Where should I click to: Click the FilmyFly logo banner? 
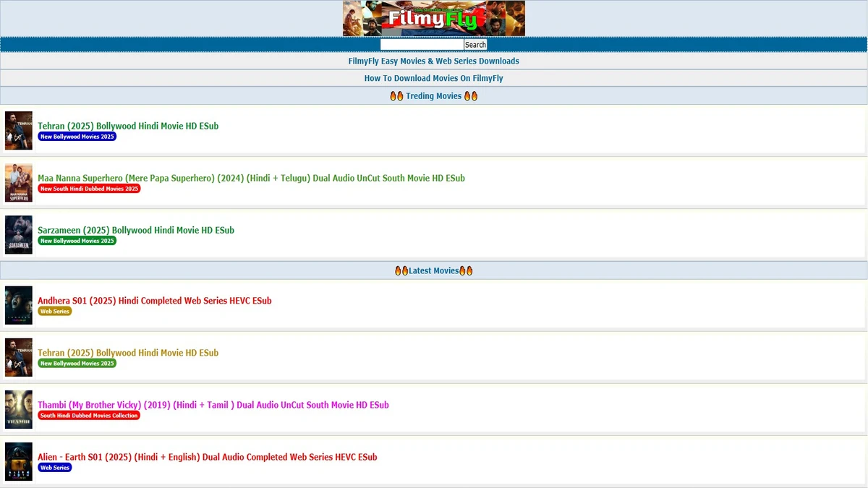433,18
